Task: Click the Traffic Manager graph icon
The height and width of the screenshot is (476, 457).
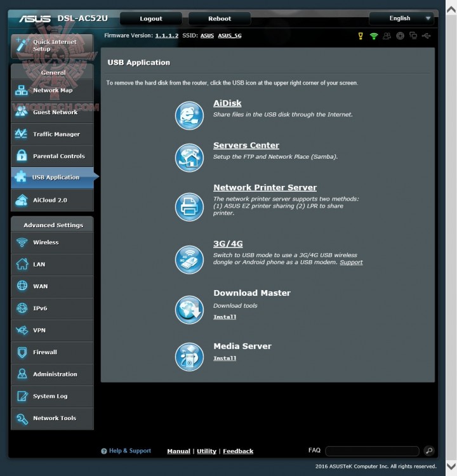Action: pyautogui.click(x=21, y=134)
